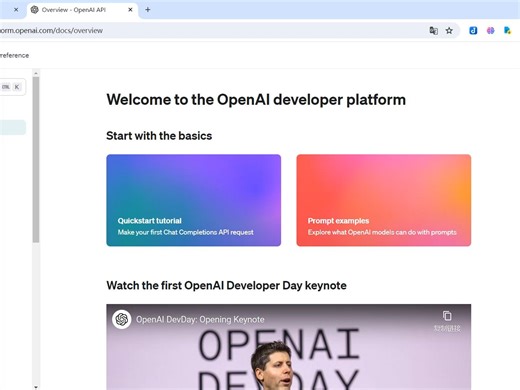Click the OpenAI channel logo in video
This screenshot has height=390, width=520.
coord(122,319)
